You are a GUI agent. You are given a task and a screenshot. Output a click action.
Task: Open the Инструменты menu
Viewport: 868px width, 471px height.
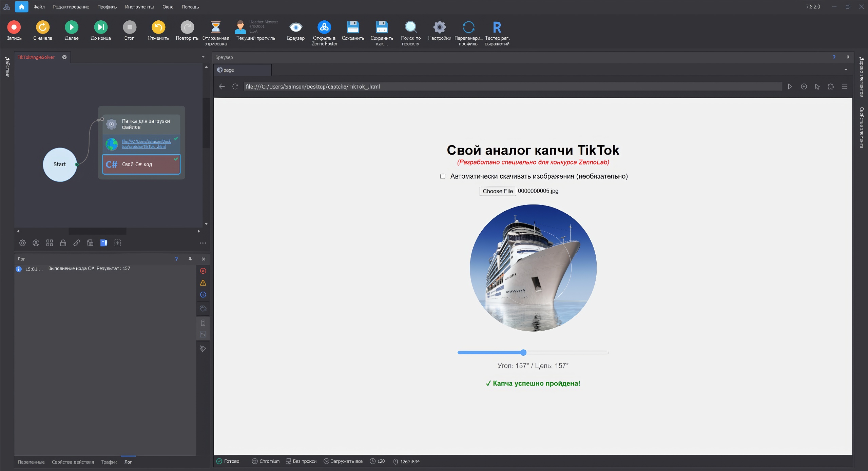pos(139,7)
